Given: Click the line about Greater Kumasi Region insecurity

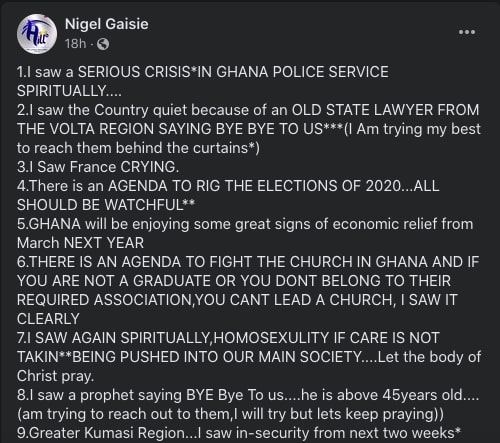Looking at the screenshot, I should pyautogui.click(x=239, y=433).
